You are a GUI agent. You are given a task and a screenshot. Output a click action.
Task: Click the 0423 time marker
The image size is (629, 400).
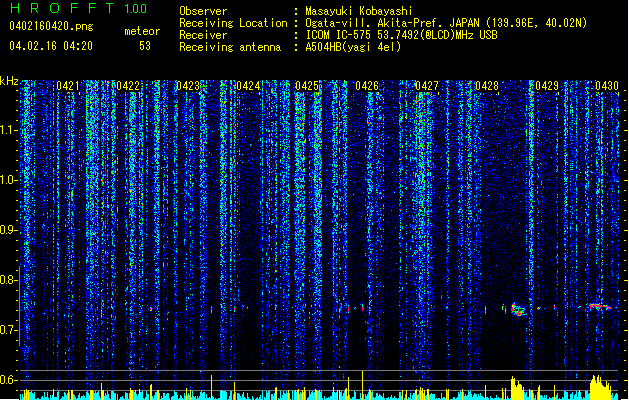tap(188, 86)
